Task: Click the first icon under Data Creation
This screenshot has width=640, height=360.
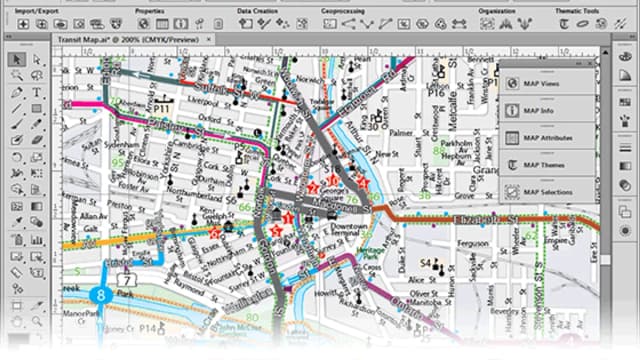Action: click(245, 24)
